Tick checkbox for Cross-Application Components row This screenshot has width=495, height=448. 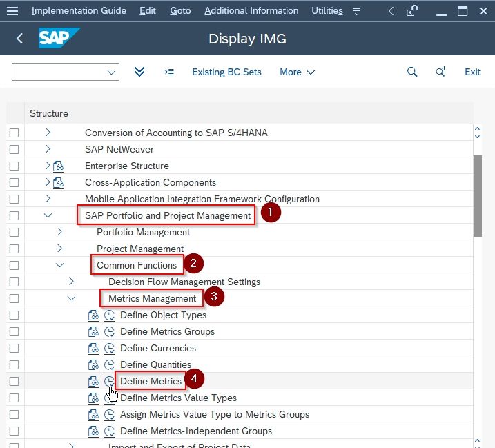(x=14, y=182)
